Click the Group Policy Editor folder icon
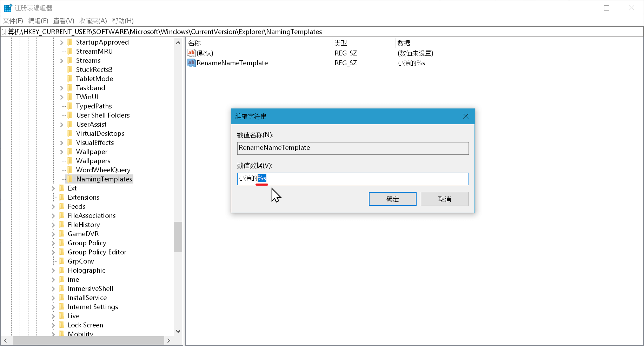The height and width of the screenshot is (346, 644). (62, 252)
